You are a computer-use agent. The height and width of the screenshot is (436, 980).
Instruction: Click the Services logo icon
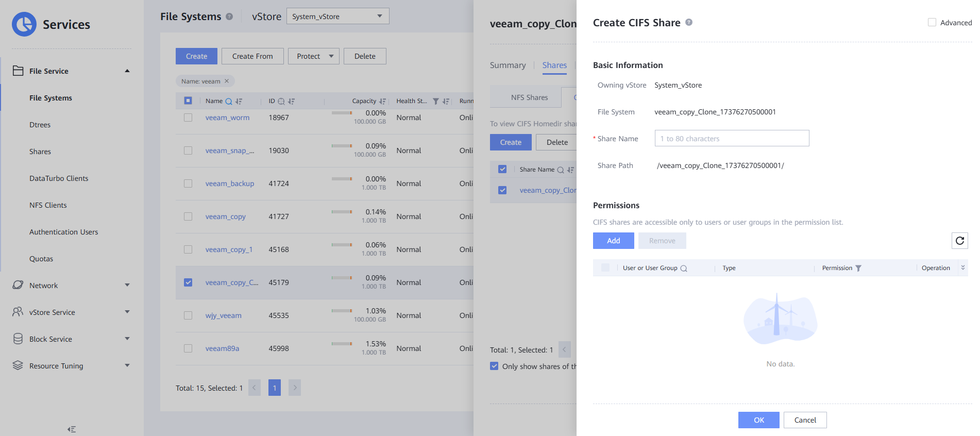click(24, 24)
